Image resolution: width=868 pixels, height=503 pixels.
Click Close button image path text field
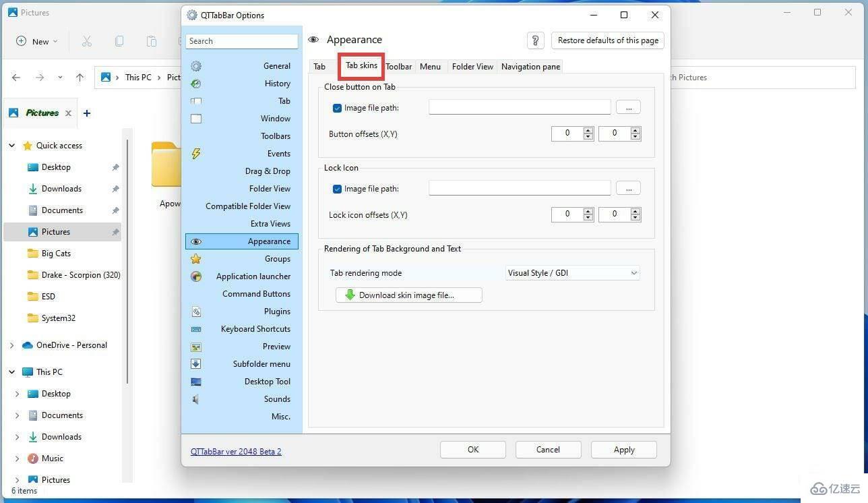click(520, 107)
